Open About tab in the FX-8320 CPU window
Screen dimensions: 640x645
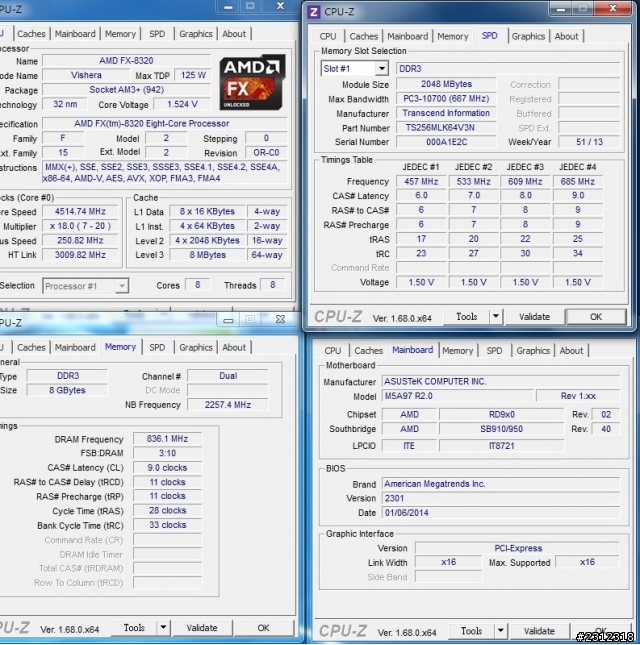pos(234,34)
